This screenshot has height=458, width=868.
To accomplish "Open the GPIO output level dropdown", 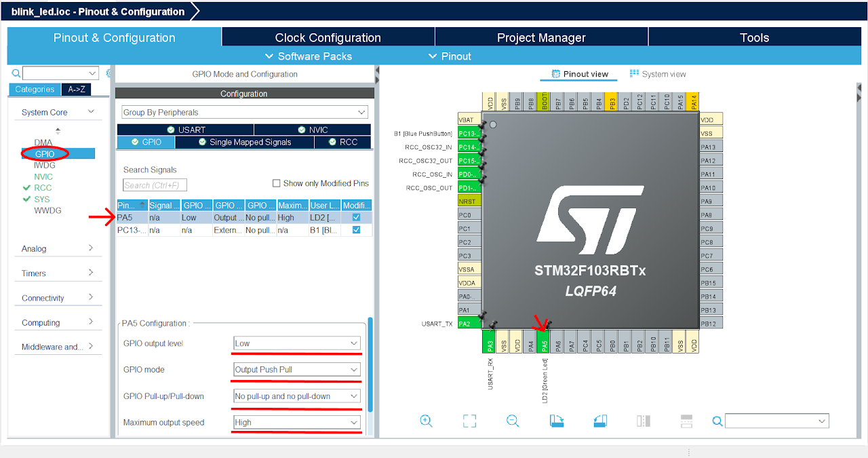I will [x=296, y=343].
